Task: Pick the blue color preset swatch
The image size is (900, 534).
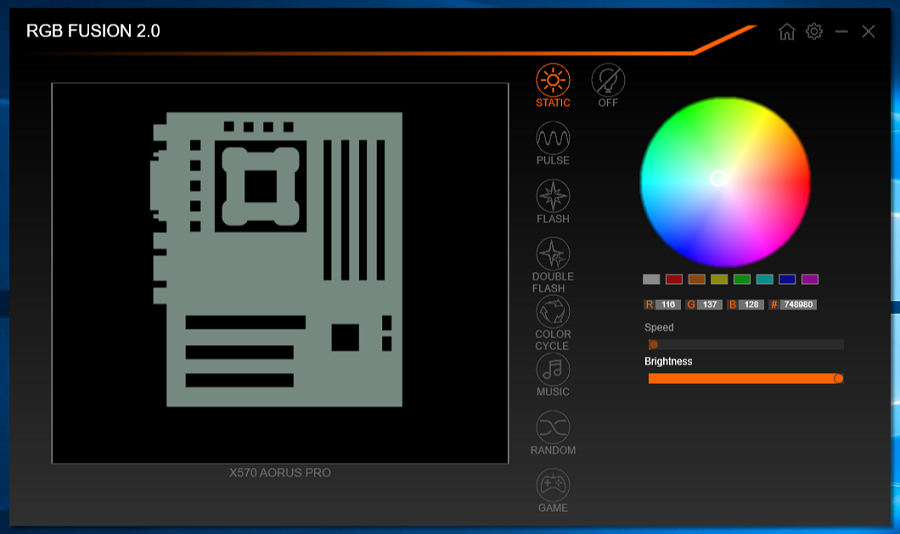Action: tap(787, 279)
